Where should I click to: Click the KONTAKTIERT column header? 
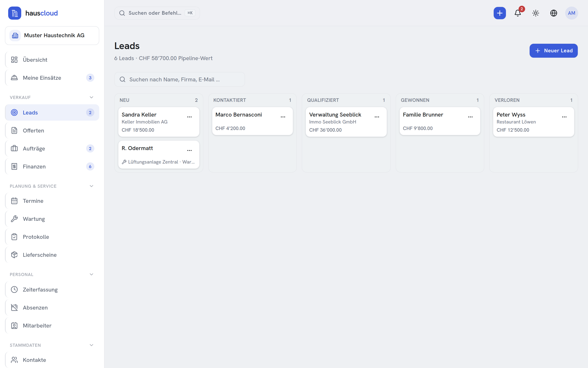(230, 100)
